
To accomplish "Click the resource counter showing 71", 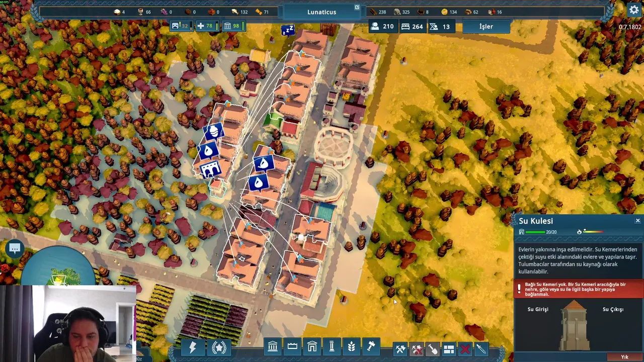I will (263, 12).
